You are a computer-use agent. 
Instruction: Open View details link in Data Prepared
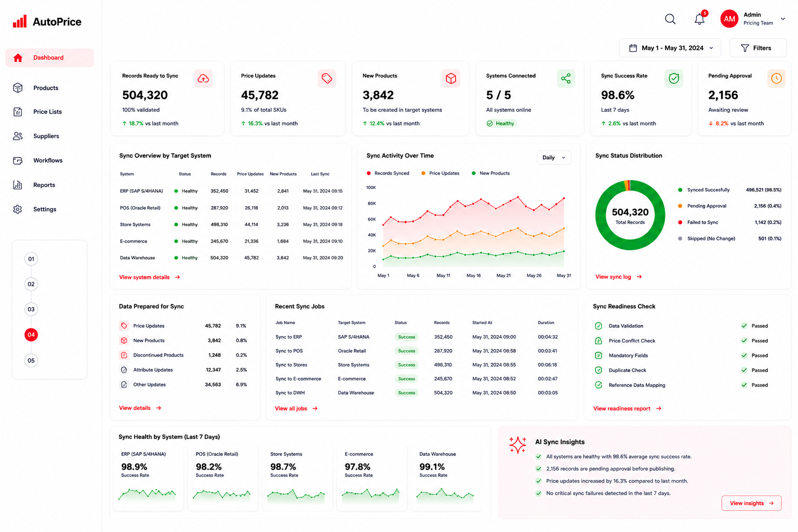point(140,408)
